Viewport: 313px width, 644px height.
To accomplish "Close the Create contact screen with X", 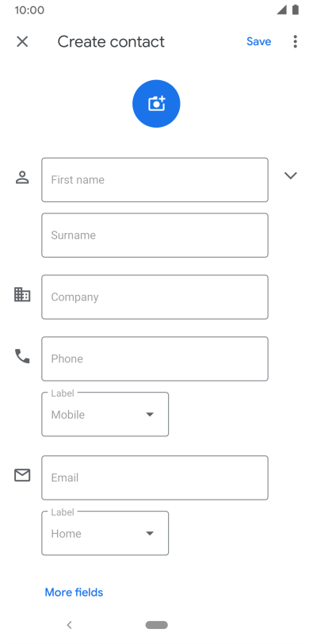I will pyautogui.click(x=22, y=41).
